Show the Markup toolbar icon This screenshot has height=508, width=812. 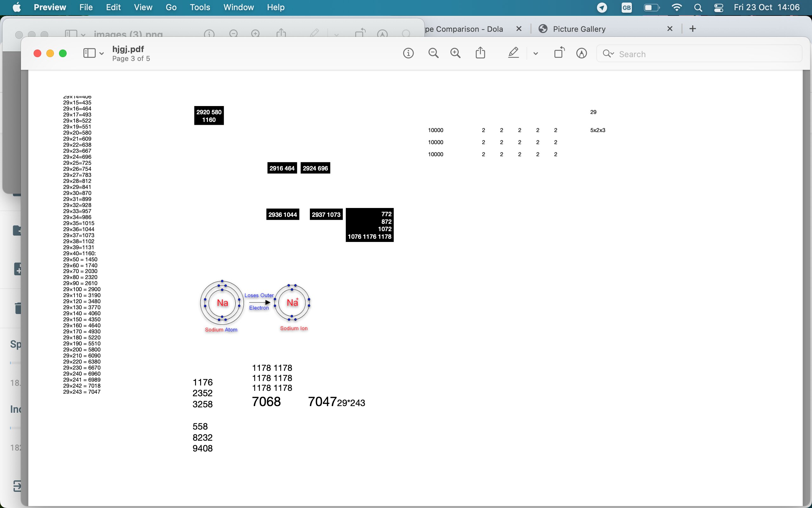click(x=581, y=53)
